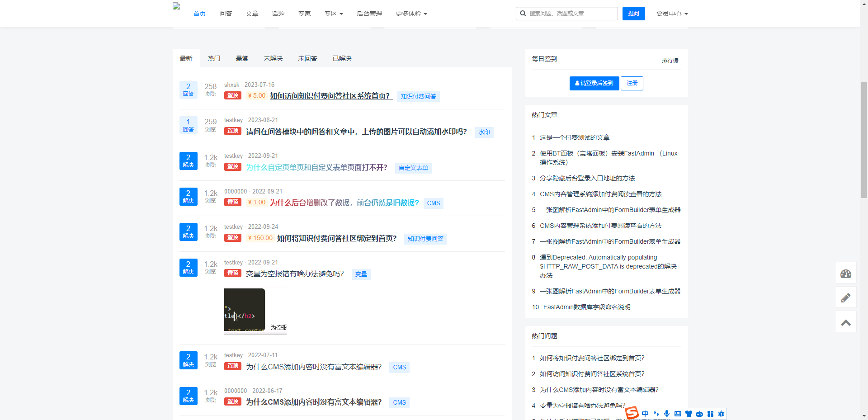The height and width of the screenshot is (420, 868).
Task: Toggle IME Chinese/English mode indicator
Action: pyautogui.click(x=645, y=414)
